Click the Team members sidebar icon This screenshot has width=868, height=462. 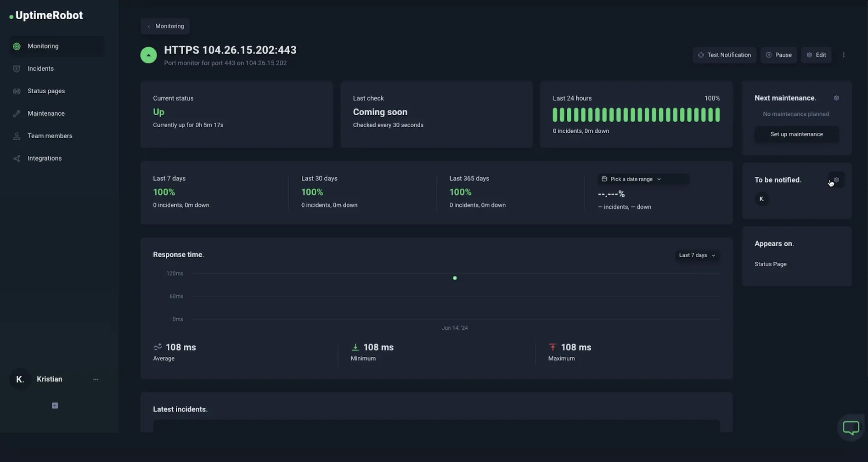pos(17,135)
